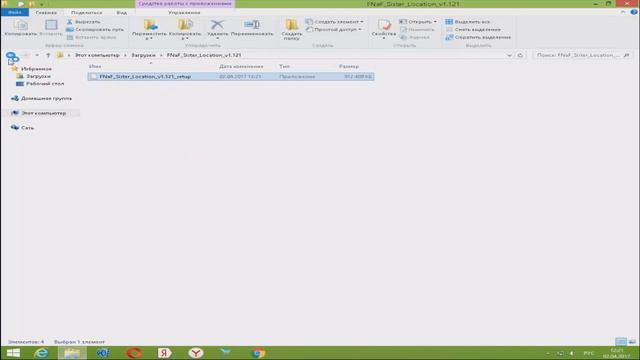The height and width of the screenshot is (360, 640).
Task: Sort by the Тип (Type) column header
Action: (284, 66)
